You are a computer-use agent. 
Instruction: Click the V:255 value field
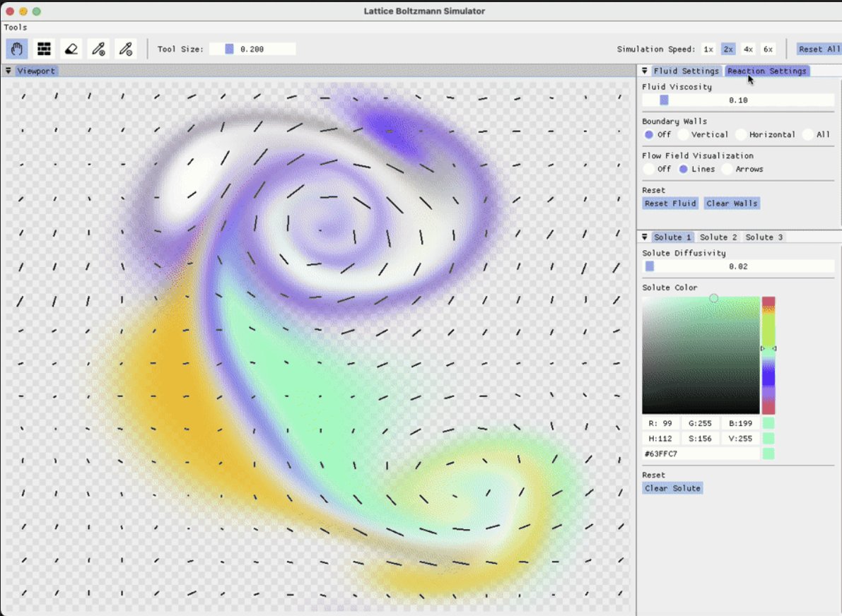pyautogui.click(x=740, y=439)
